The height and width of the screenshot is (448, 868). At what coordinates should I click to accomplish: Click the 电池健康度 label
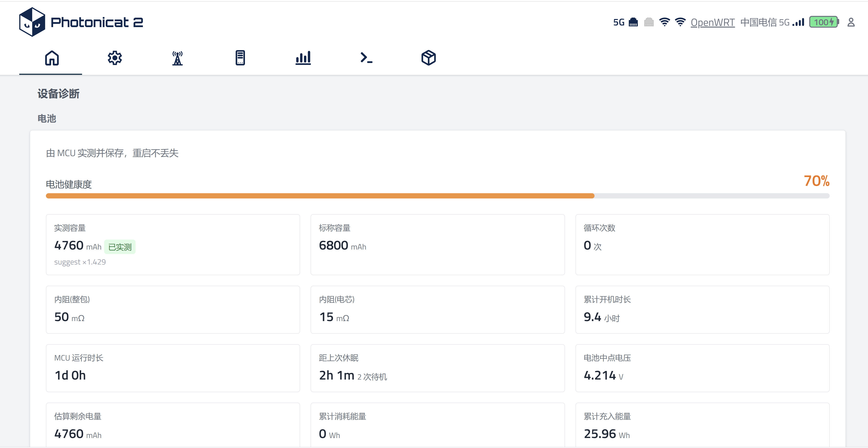click(x=69, y=184)
